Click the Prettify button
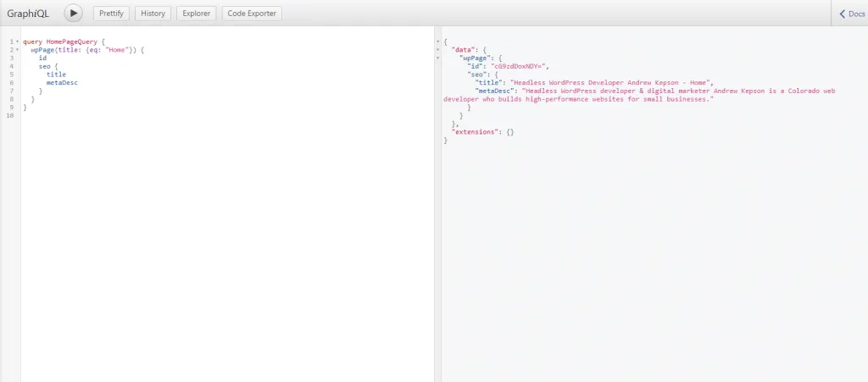The width and height of the screenshot is (868, 382). [111, 14]
